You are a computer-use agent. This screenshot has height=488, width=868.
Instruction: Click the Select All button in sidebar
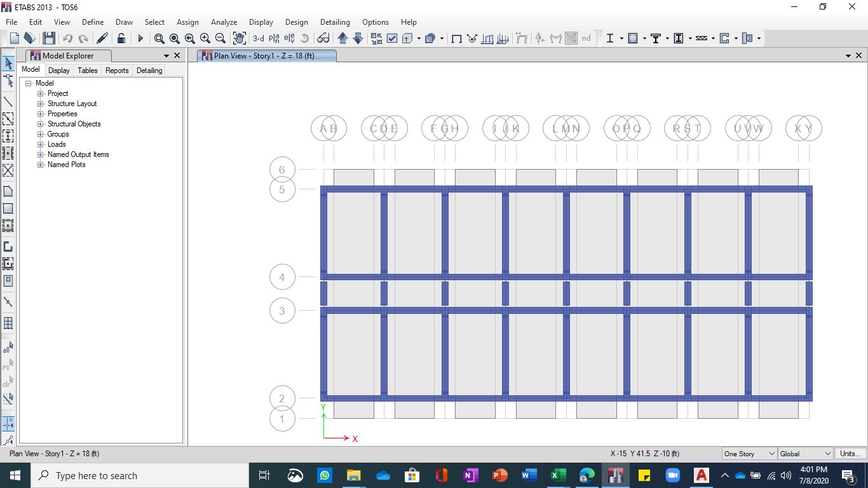(8, 348)
